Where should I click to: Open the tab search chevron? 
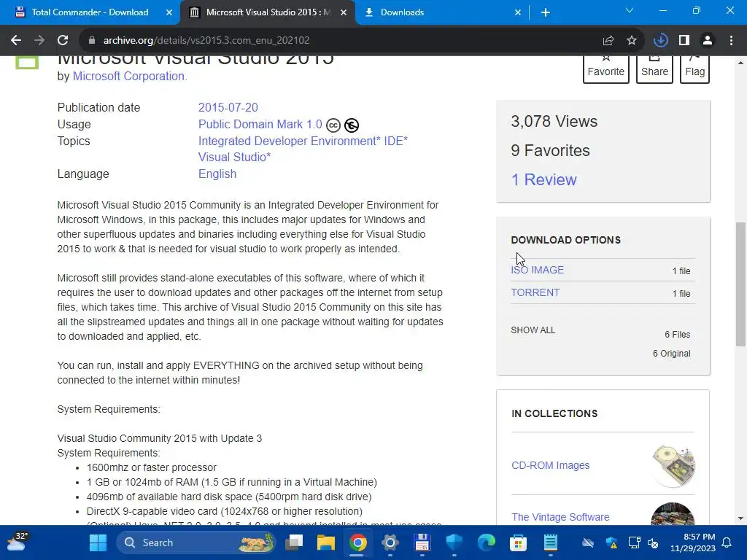point(630,10)
